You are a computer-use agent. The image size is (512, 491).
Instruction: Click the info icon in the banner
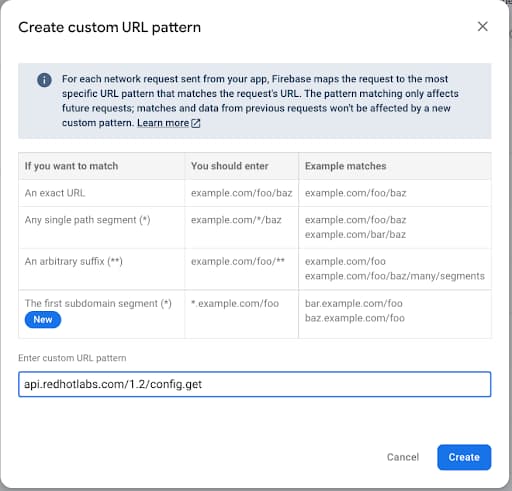point(44,80)
